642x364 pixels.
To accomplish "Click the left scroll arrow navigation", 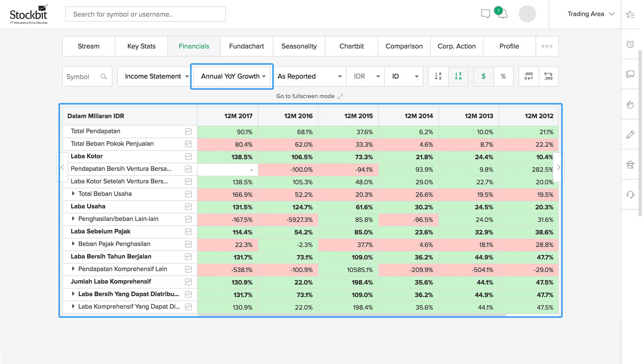I will pos(62,167).
